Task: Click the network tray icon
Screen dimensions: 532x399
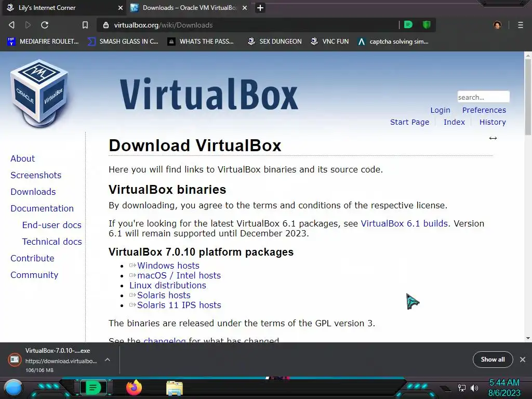Action: (x=461, y=388)
